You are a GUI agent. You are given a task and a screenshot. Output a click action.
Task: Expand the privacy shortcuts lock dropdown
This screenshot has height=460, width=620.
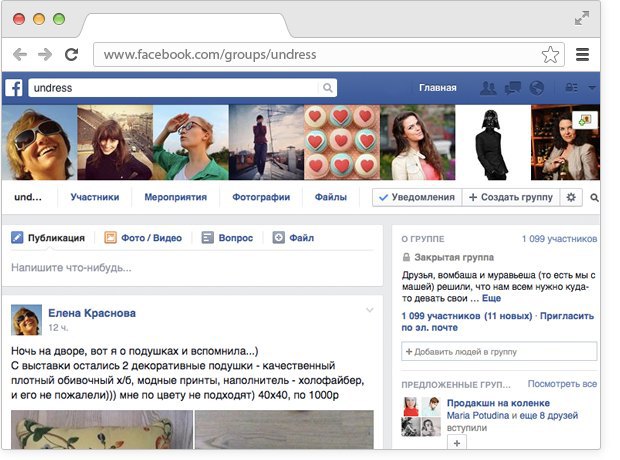[x=578, y=88]
